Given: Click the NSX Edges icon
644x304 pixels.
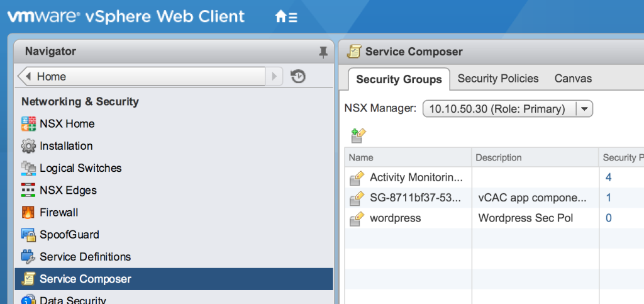Looking at the screenshot, I should click(x=28, y=190).
